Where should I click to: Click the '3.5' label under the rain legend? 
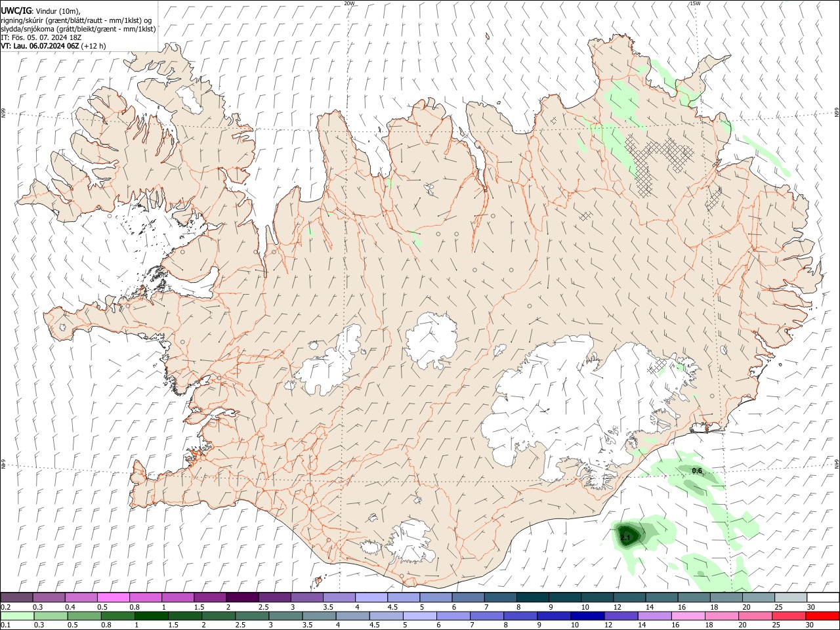coord(307,625)
